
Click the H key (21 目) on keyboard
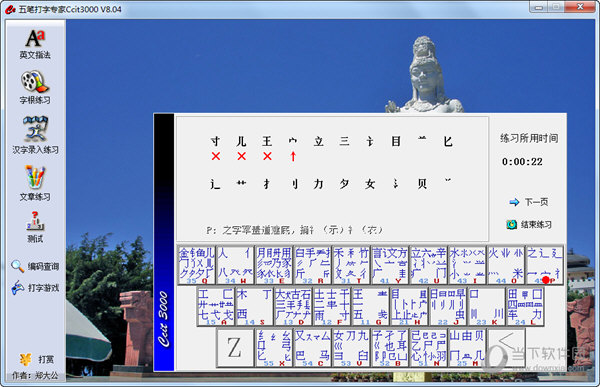[x=409, y=307]
